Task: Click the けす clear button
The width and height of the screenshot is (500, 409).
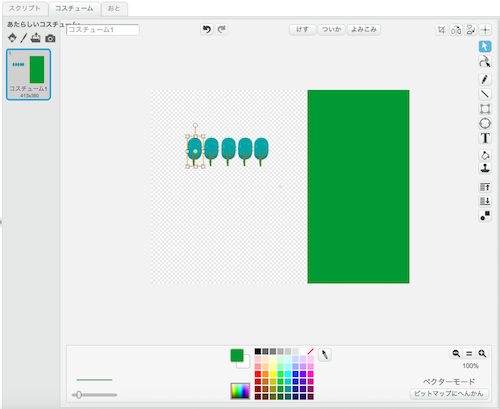Action: [x=302, y=29]
